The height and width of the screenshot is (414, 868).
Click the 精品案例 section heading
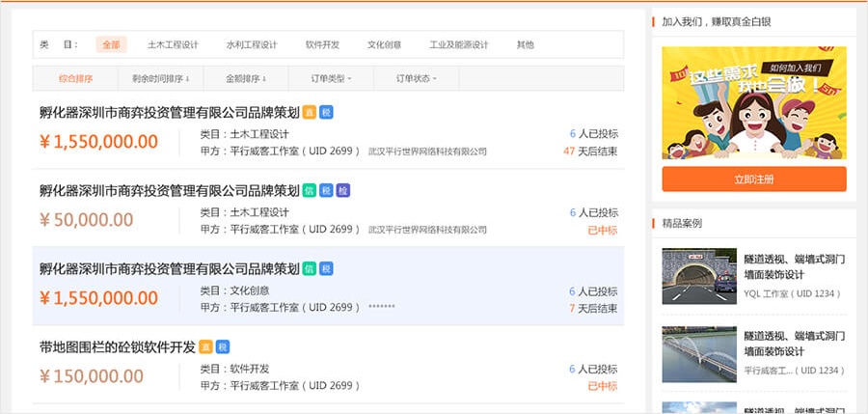point(682,223)
